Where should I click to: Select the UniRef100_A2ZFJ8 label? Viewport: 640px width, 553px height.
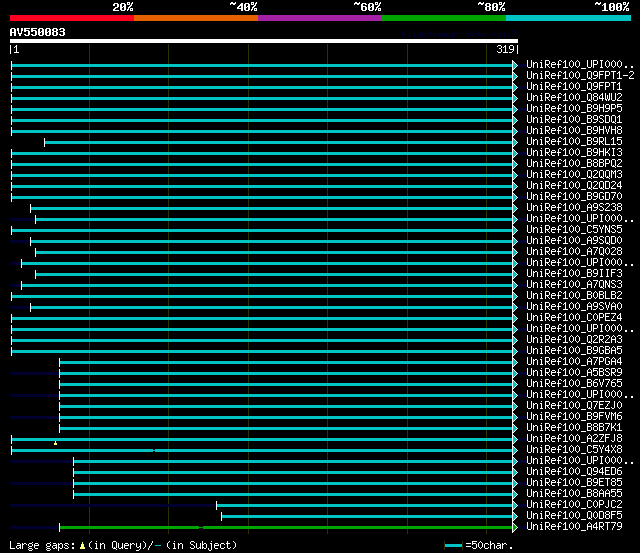(x=574, y=439)
